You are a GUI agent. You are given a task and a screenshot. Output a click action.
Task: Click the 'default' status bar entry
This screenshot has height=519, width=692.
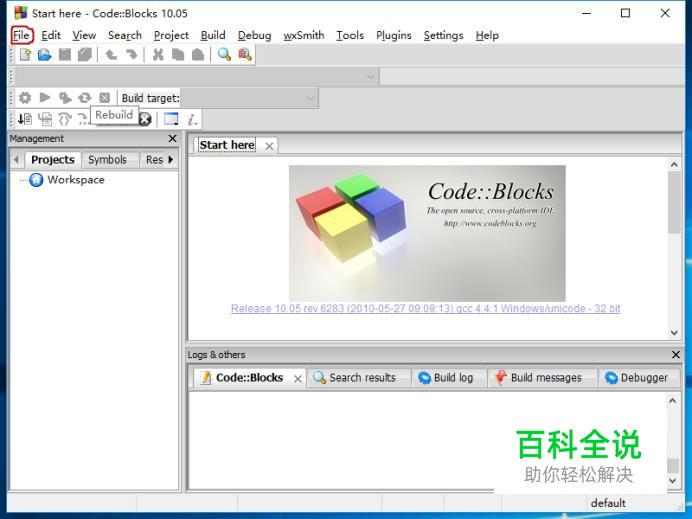click(608, 503)
